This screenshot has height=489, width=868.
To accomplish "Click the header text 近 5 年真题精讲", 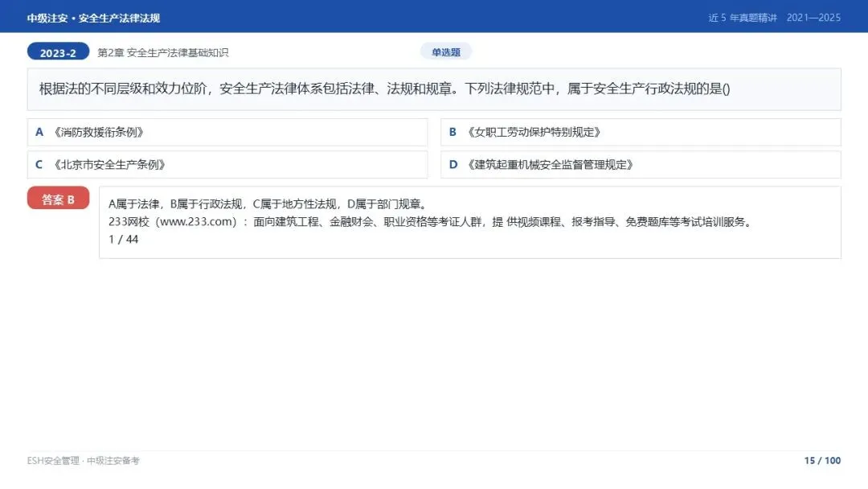I will pos(743,18).
